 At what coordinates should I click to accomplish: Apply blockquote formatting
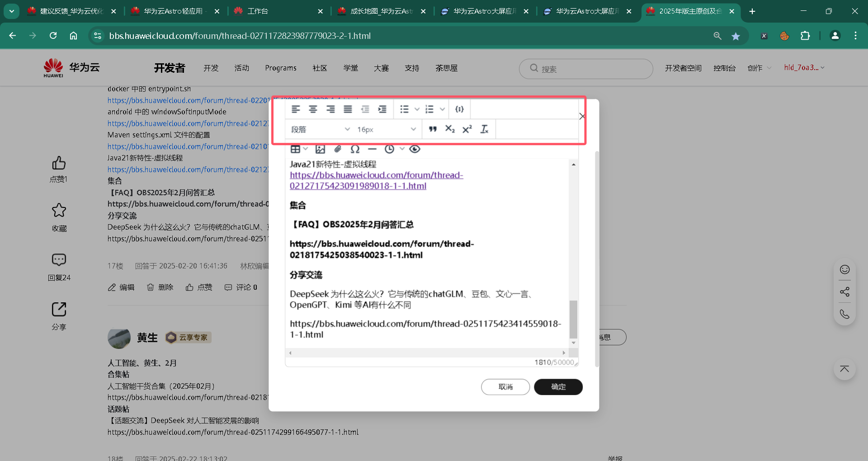433,129
